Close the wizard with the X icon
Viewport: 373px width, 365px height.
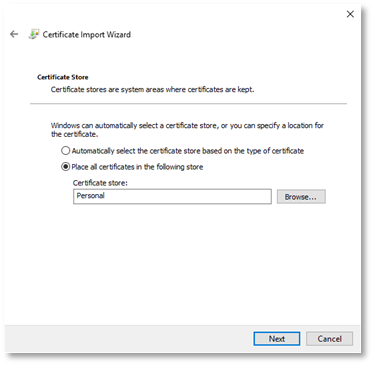click(350, 14)
